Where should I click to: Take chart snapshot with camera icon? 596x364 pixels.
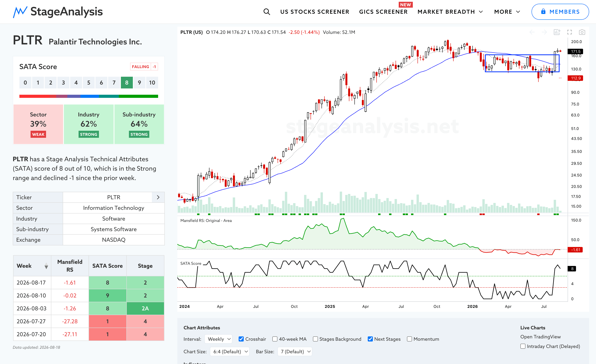pyautogui.click(x=582, y=32)
